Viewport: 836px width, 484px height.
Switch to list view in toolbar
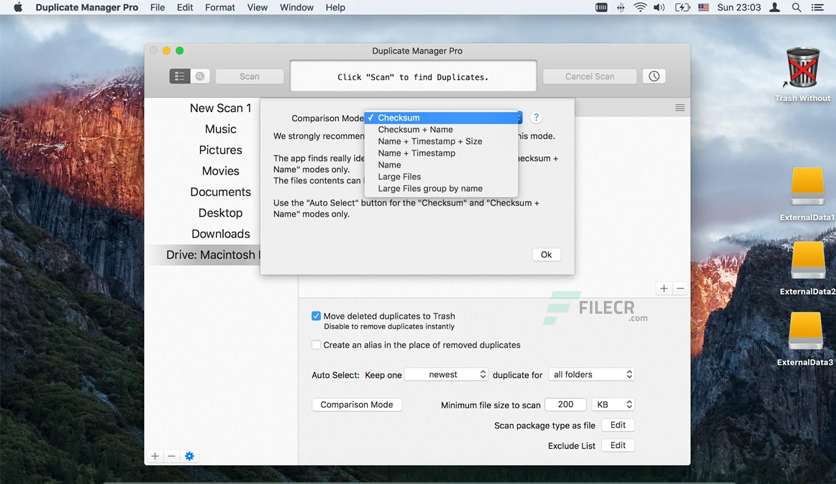(x=180, y=76)
